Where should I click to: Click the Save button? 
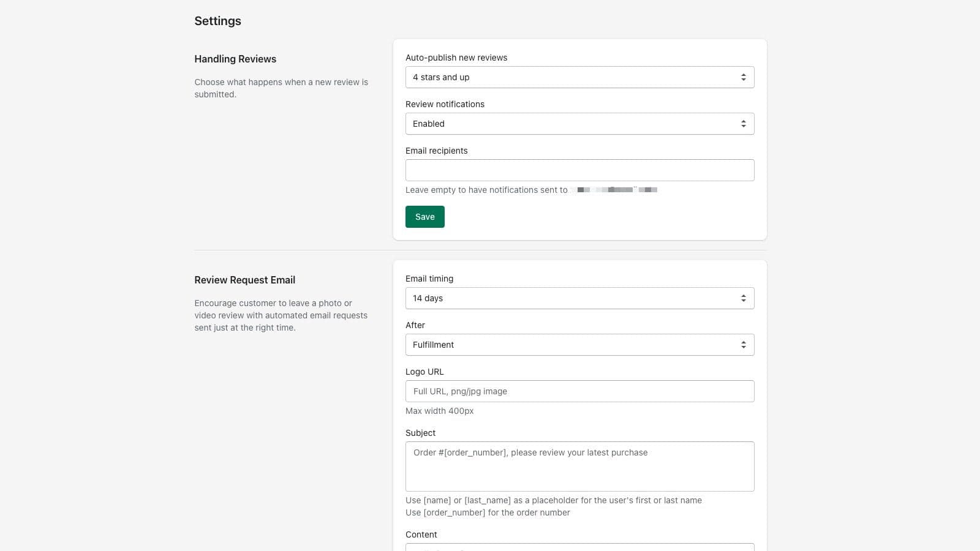tap(424, 217)
